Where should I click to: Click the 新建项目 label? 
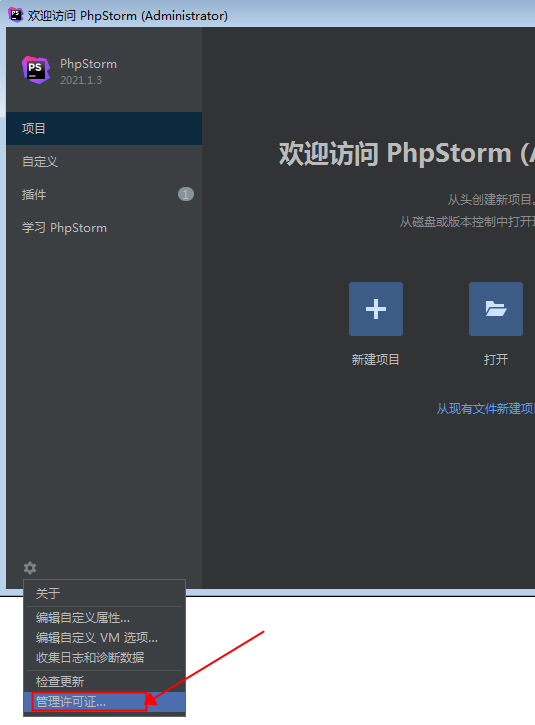tap(375, 360)
